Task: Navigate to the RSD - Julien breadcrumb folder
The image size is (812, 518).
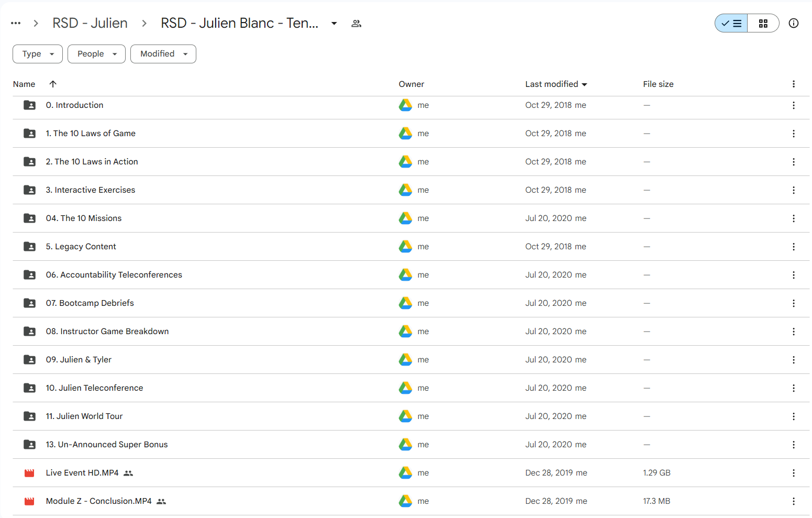Action: pyautogui.click(x=90, y=23)
